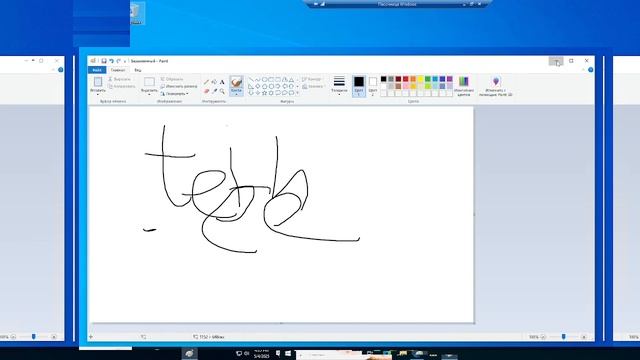640x360 pixels.
Task: Click zoom in plus in Paint status bar
Action: 584,337
